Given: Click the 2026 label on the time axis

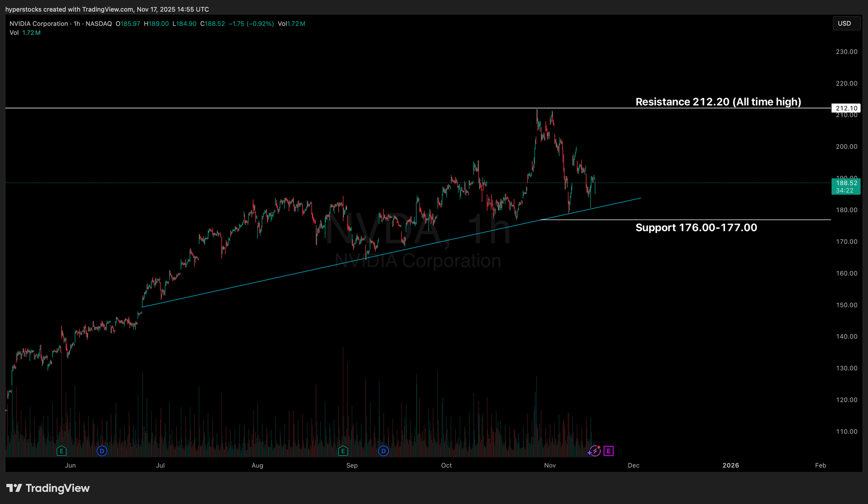Looking at the screenshot, I should (731, 465).
